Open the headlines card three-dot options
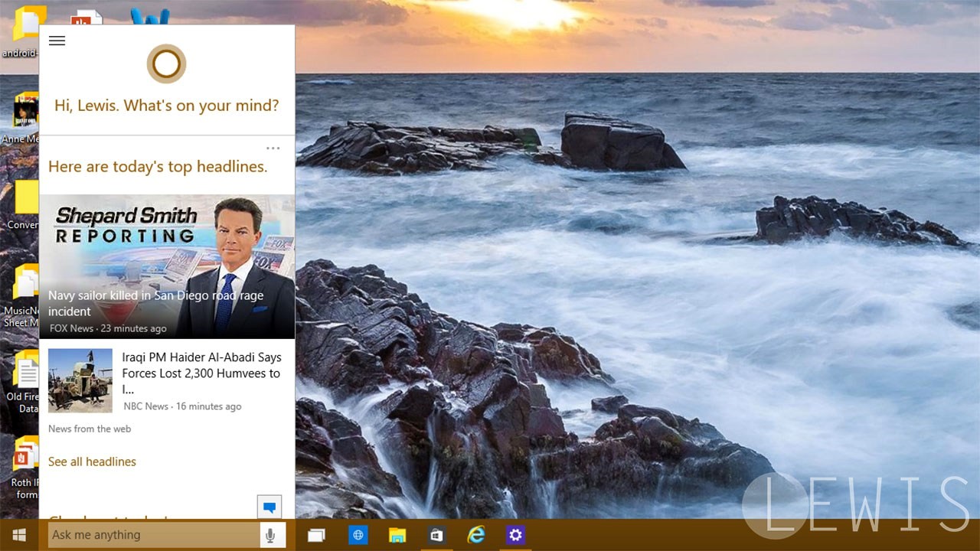 [x=273, y=148]
